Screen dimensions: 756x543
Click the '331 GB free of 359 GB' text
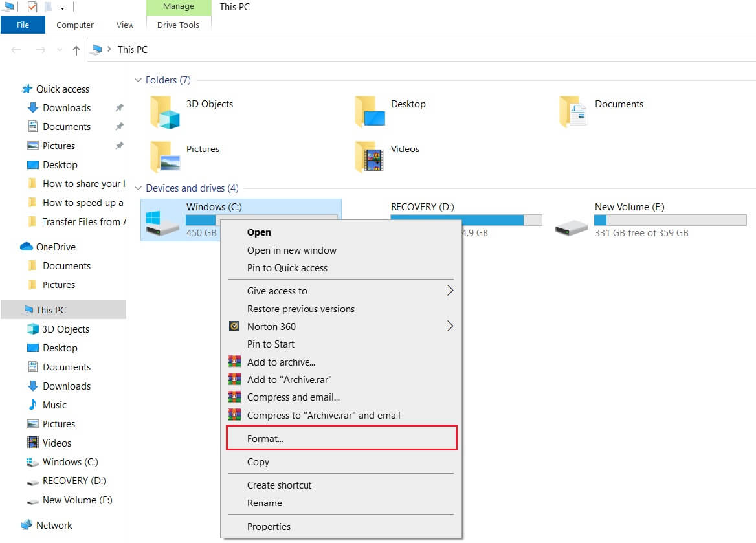pos(641,233)
